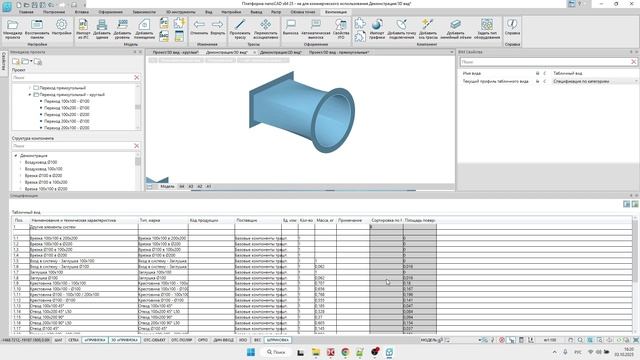Viewport: 640px width, 360px height.
Task: Toggle оПРИВЯЗКА in the status bar
Action: point(95,340)
